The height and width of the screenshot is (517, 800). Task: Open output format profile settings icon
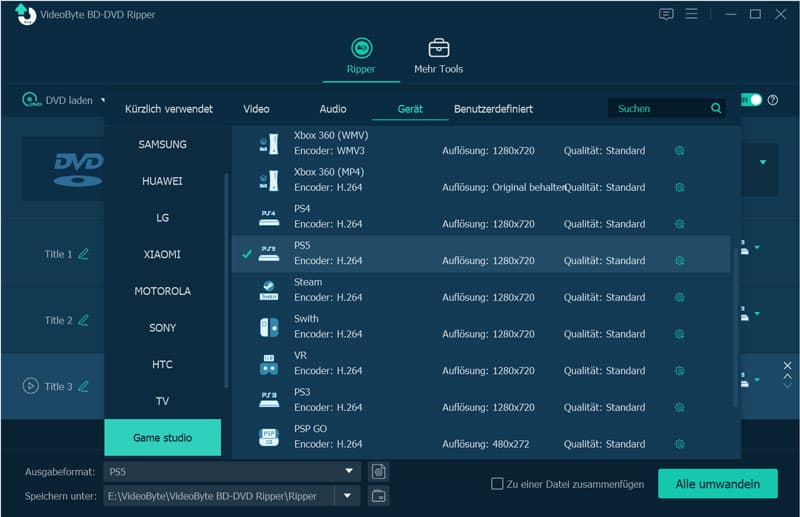[x=379, y=472]
